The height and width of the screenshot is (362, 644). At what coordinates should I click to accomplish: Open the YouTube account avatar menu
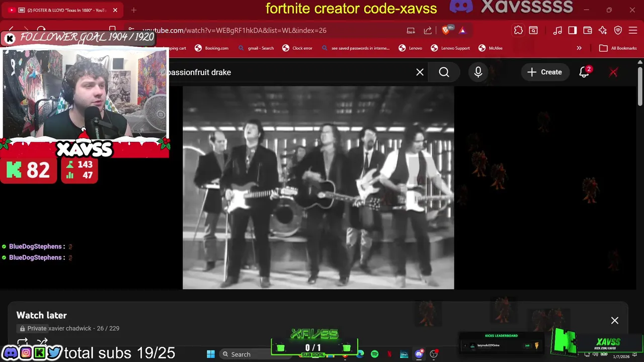[613, 72]
